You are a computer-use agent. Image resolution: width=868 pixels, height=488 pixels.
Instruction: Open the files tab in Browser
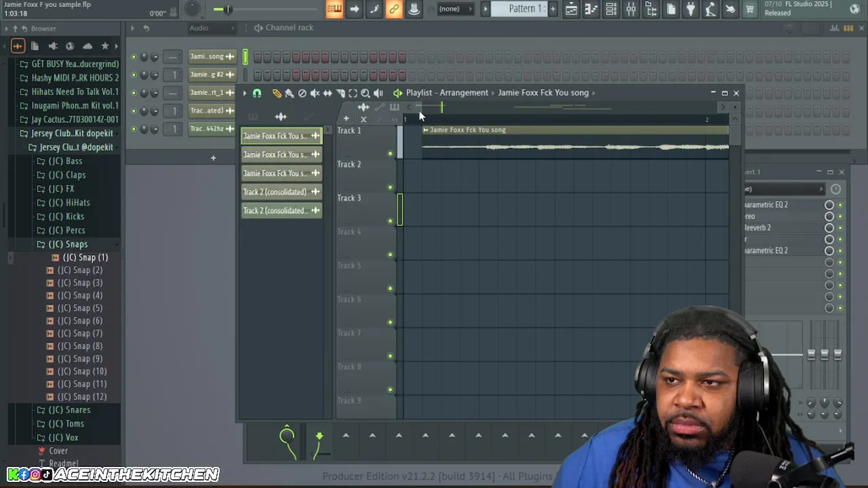tap(35, 46)
